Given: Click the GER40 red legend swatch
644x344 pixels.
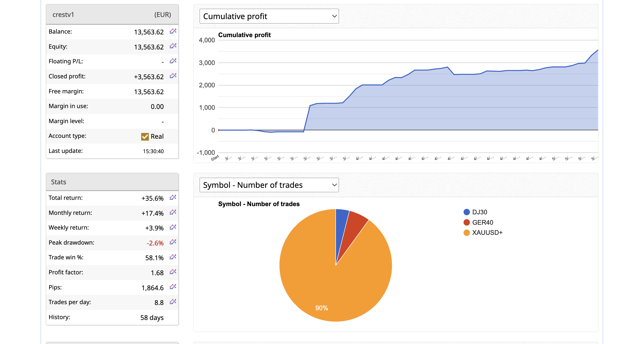Looking at the screenshot, I should pyautogui.click(x=466, y=223).
